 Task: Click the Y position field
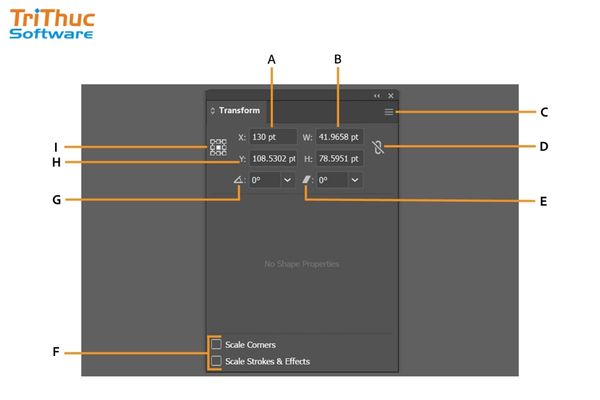pos(273,158)
